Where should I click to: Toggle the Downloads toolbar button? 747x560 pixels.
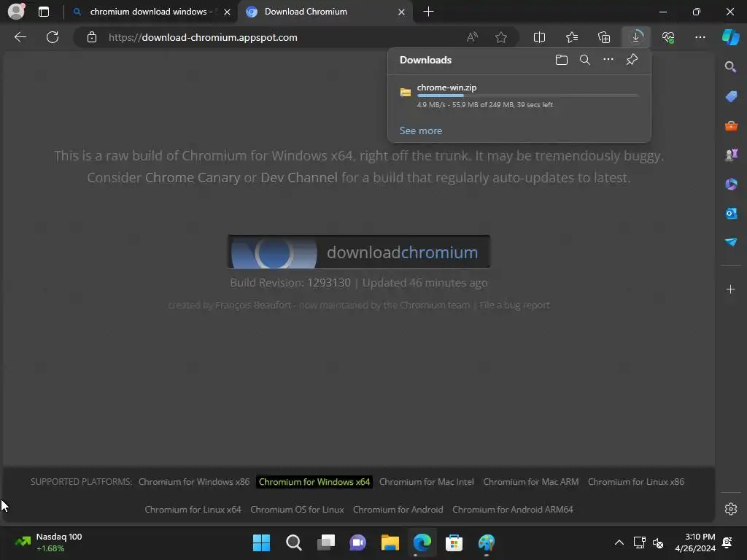(636, 37)
